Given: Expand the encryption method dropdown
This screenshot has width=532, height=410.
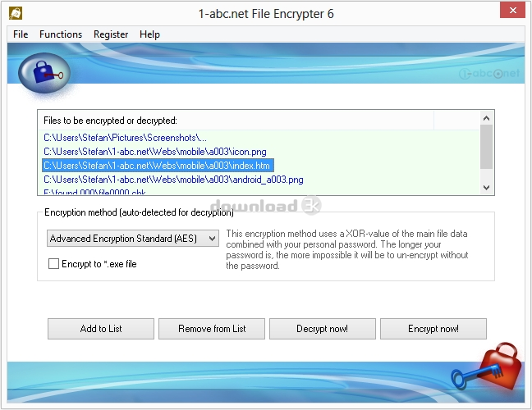Looking at the screenshot, I should click(133, 238).
